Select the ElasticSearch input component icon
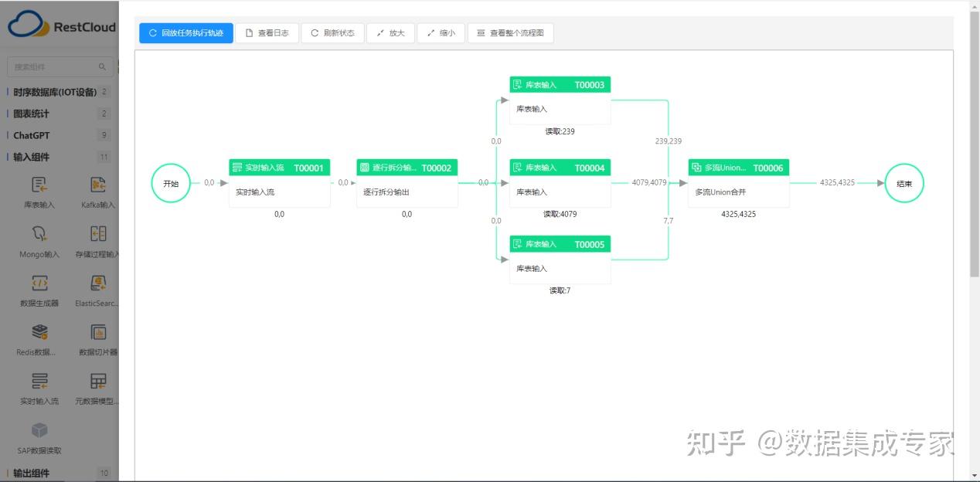The image size is (980, 482). point(97,283)
